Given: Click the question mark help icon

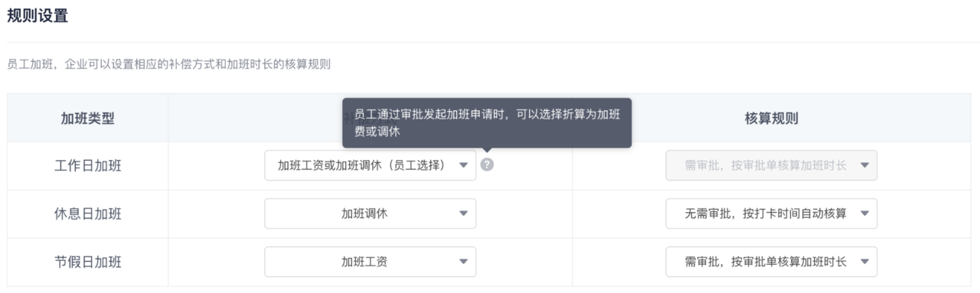Looking at the screenshot, I should click(x=487, y=164).
